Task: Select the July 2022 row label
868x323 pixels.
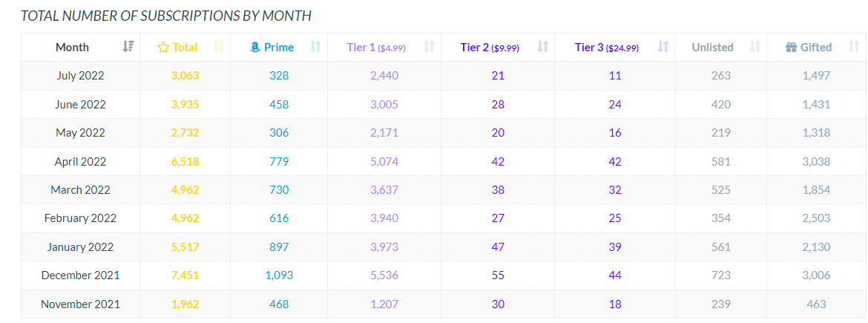Action: (x=80, y=76)
